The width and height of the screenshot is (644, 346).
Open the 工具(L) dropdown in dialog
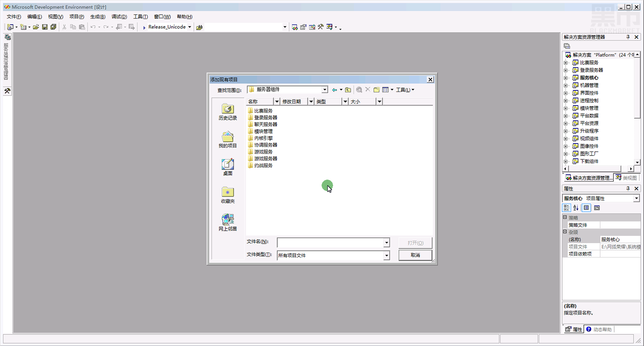coord(405,90)
